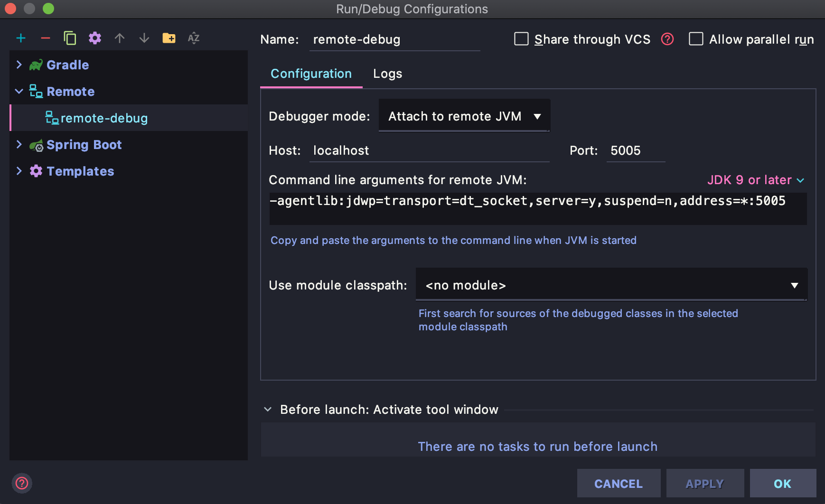Screen dimensions: 825x504
Task: Enable Share through VCS
Action: coord(521,39)
